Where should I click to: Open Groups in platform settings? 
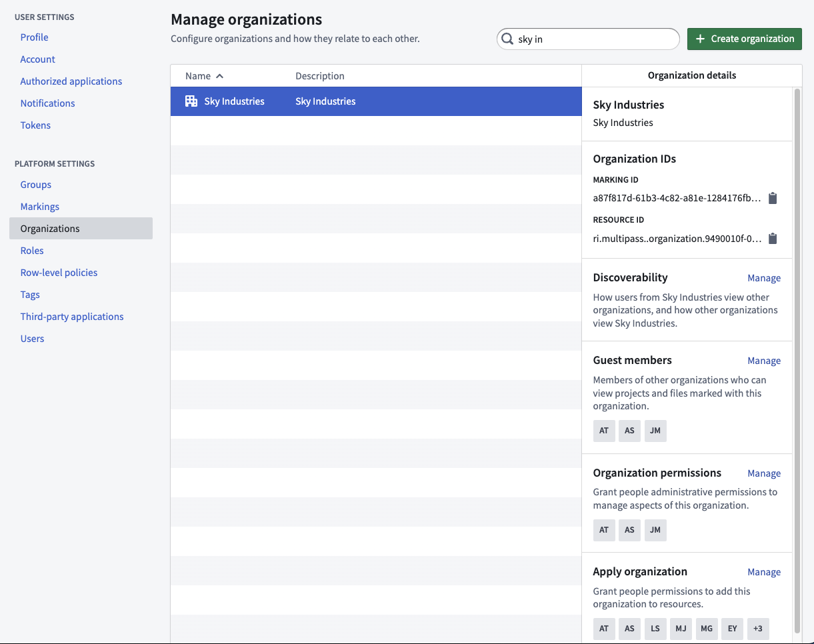tap(35, 185)
